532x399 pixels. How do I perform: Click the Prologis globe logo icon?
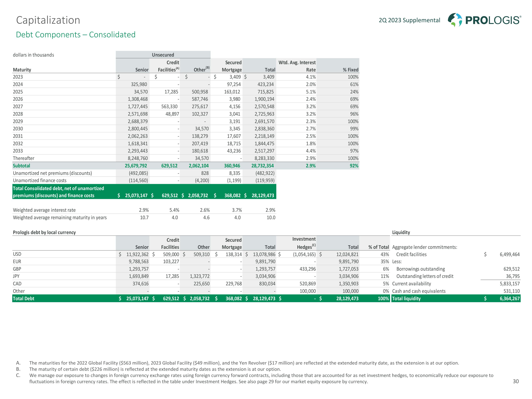[455, 20]
